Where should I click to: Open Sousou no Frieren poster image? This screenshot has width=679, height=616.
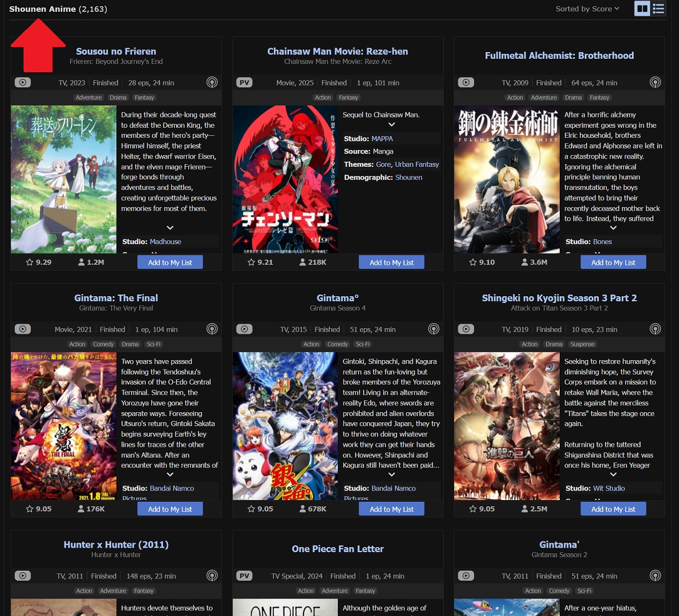click(63, 179)
